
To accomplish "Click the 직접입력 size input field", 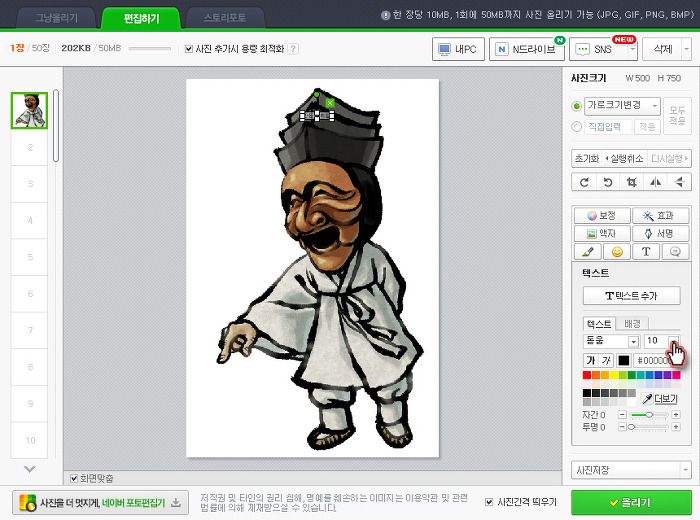I will point(608,127).
